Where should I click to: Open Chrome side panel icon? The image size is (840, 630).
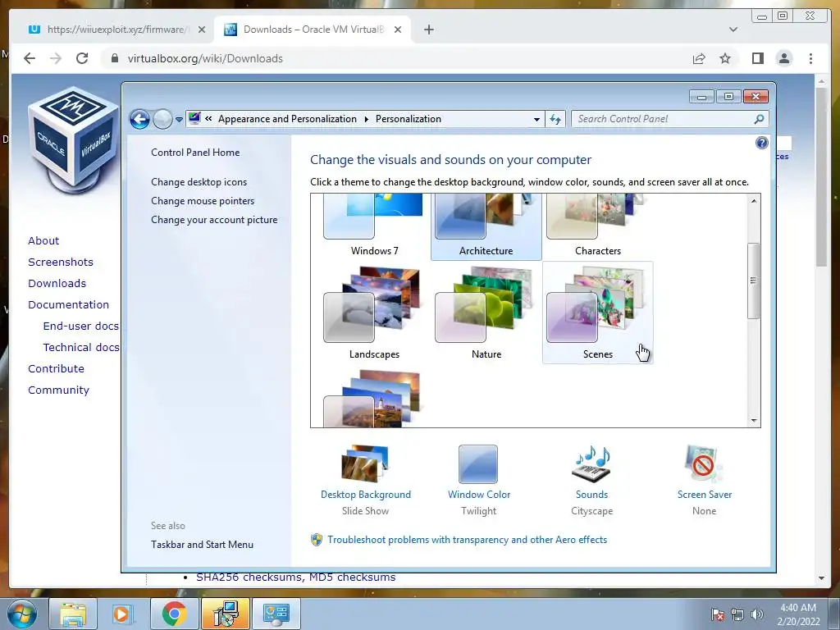[757, 58]
